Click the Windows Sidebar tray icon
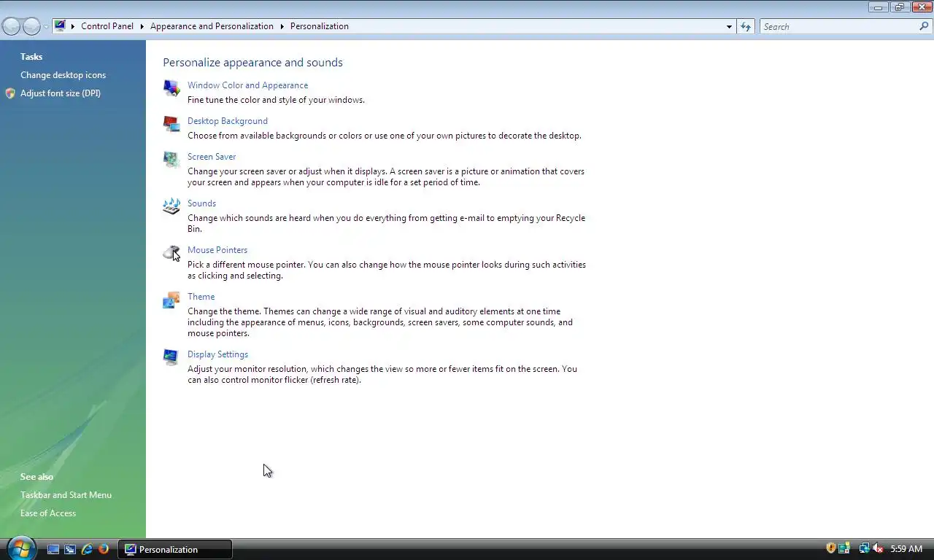The image size is (934, 560). coord(844,548)
